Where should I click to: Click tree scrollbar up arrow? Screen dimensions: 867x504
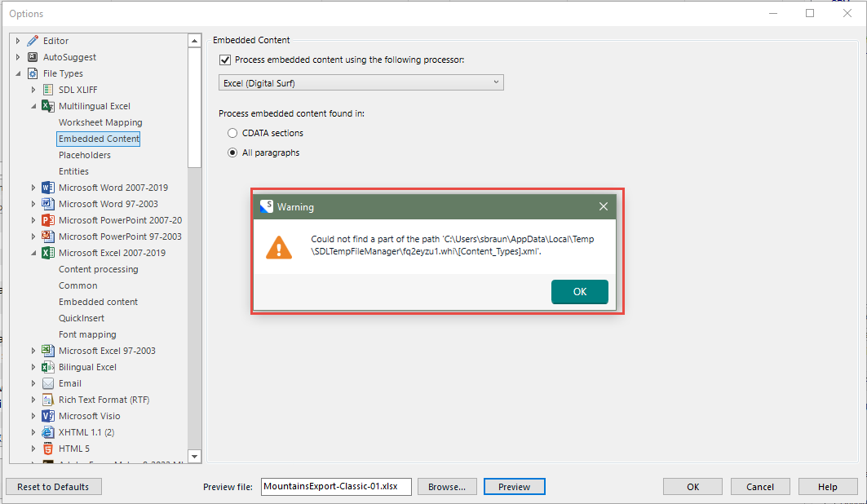pos(194,41)
